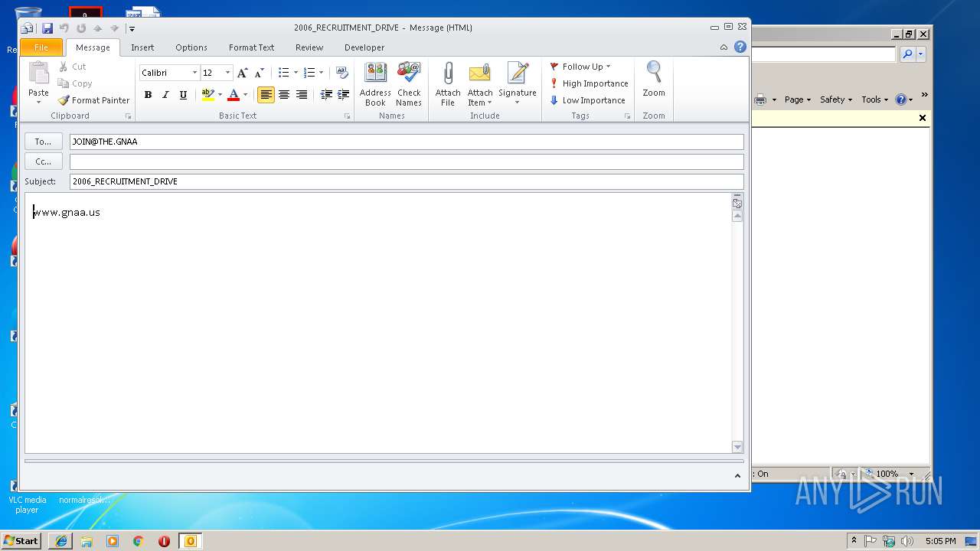The height and width of the screenshot is (551, 980).
Task: Run Check Names
Action: click(x=409, y=84)
